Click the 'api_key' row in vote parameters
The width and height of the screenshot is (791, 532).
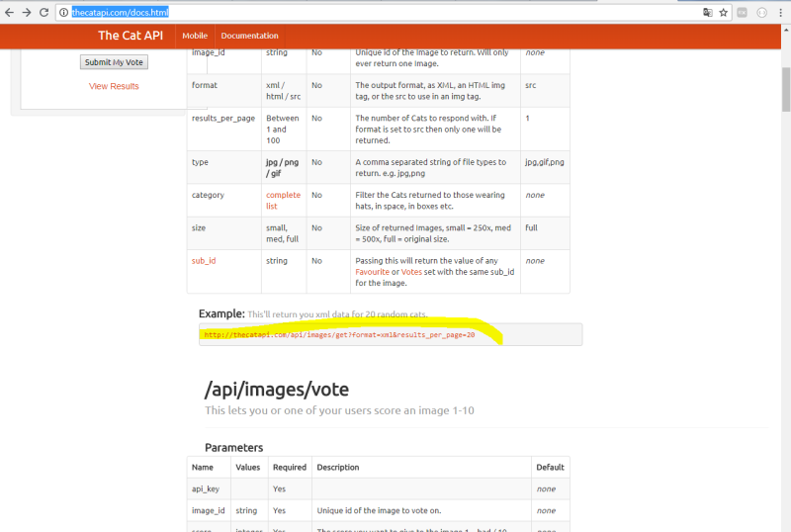379,488
